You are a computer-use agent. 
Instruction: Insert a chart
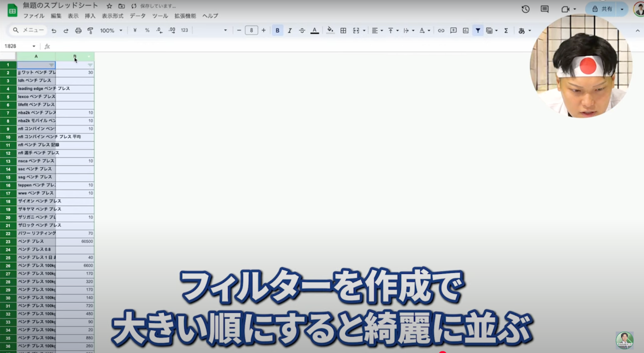click(x=466, y=31)
